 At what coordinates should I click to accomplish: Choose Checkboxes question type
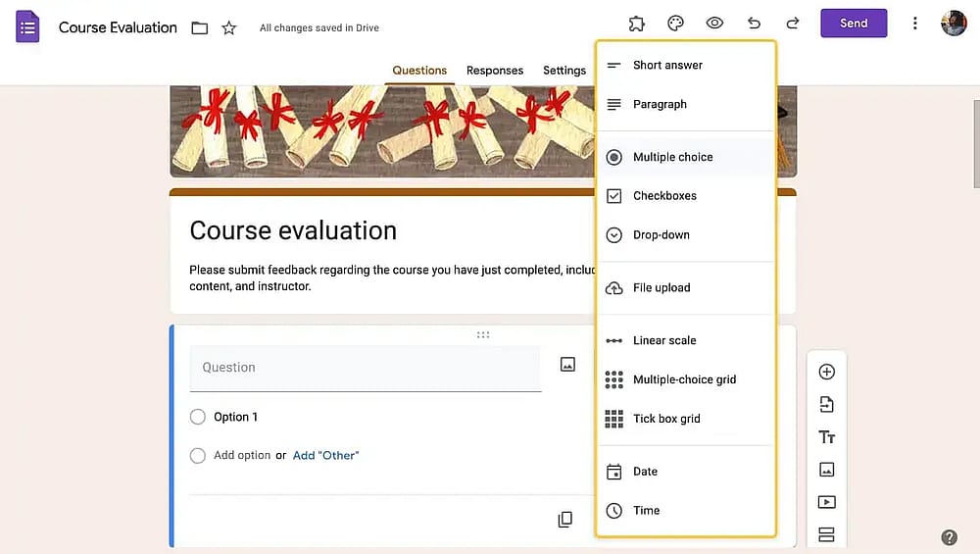coord(686,196)
